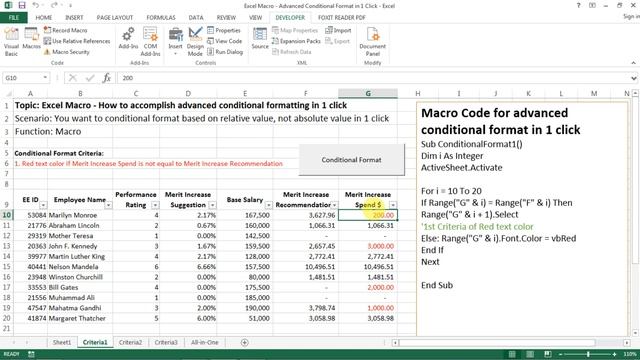Expand the Name Box dropdown
Image resolution: width=640 pixels, height=360 pixels.
45,78
